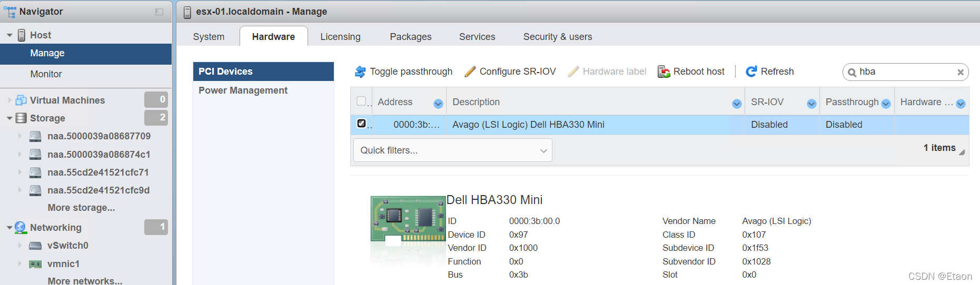980x285 pixels.
Task: Click the Reboot host icon
Action: point(664,72)
